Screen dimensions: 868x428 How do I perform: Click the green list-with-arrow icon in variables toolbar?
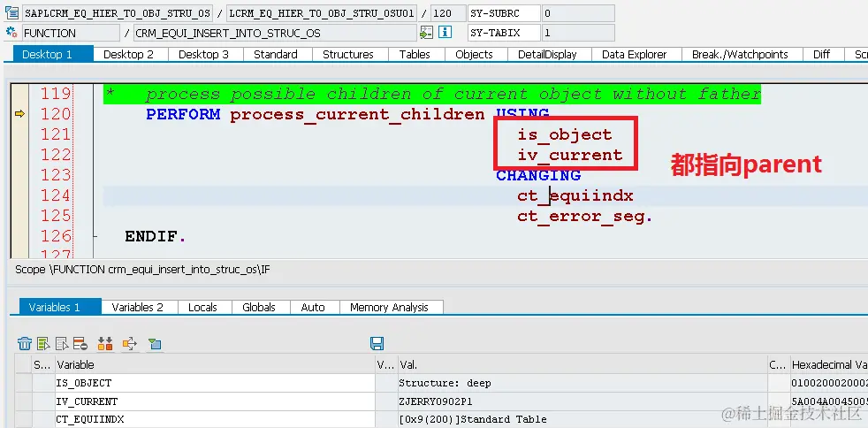tap(43, 343)
